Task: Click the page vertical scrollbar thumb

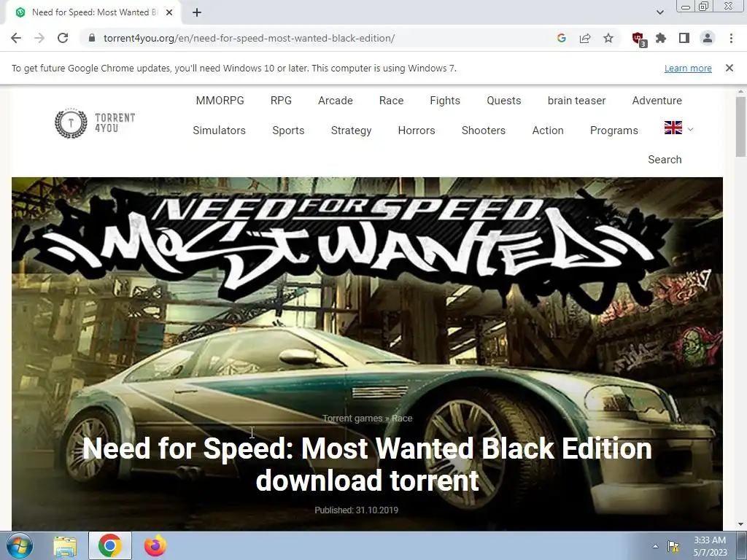Action: (741, 126)
